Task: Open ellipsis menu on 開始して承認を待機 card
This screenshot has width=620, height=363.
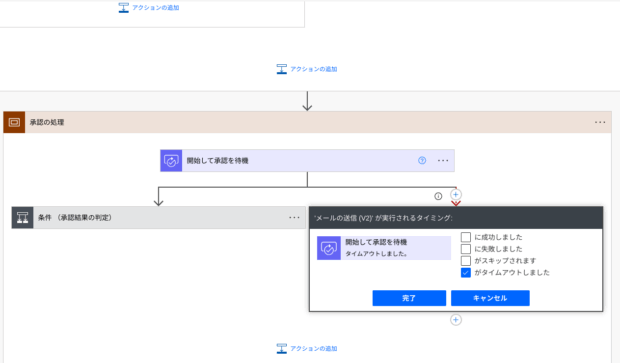Action: pos(443,161)
